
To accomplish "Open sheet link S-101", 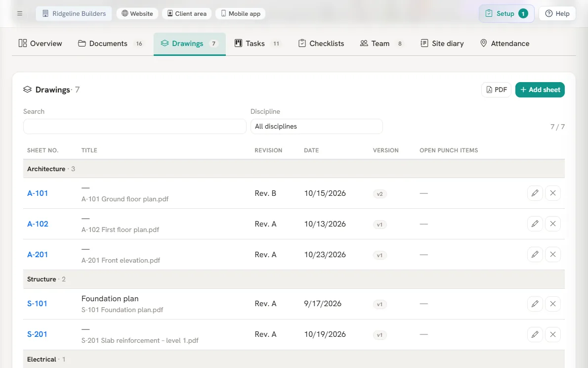I will [x=37, y=304].
